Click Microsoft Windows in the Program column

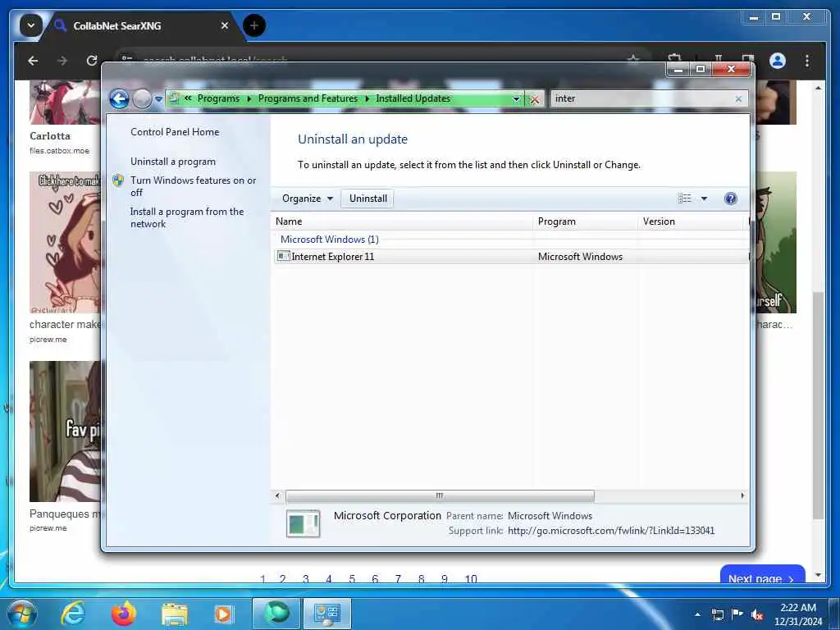[x=580, y=257]
